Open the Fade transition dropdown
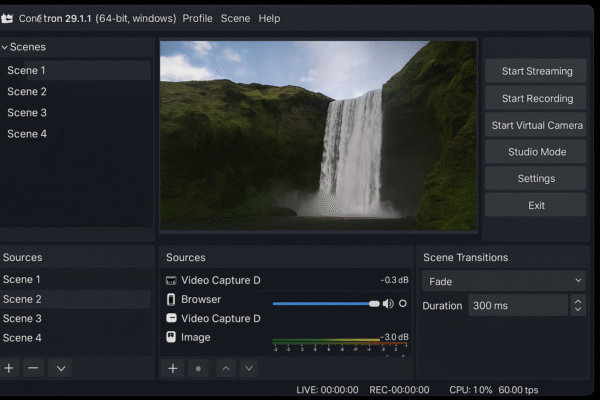Screen dimensions: 600x400 (x=504, y=281)
